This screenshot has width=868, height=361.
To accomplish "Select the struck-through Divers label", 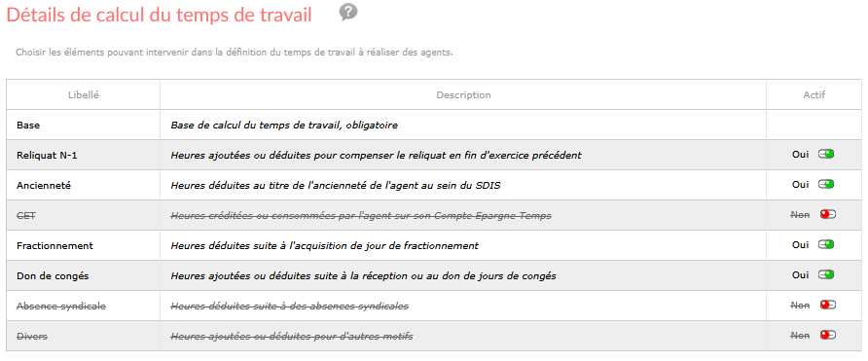I will click(x=32, y=336).
